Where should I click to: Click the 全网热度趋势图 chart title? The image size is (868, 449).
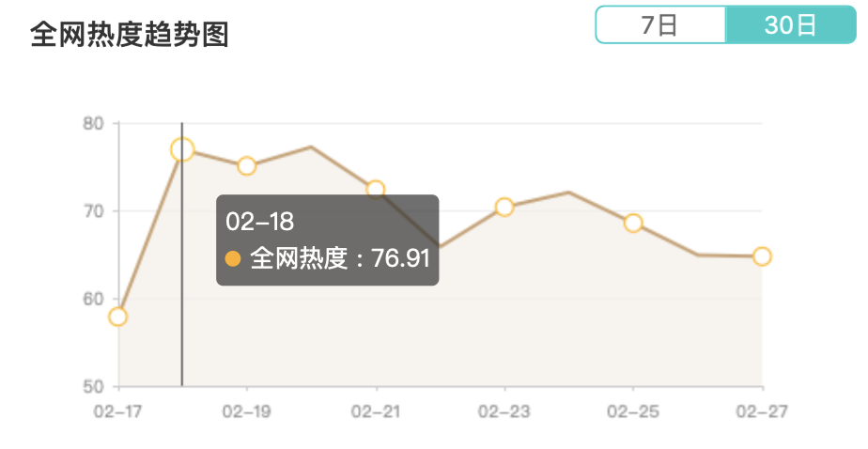(x=130, y=35)
